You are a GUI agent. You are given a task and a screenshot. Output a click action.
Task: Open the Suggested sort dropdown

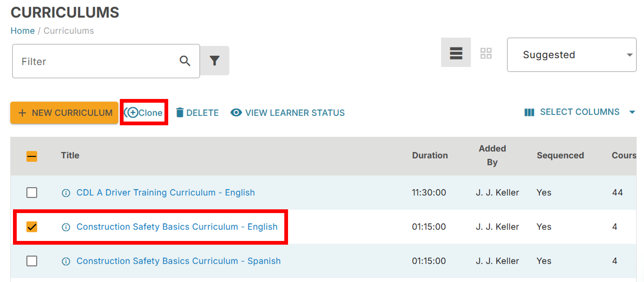[x=572, y=55]
